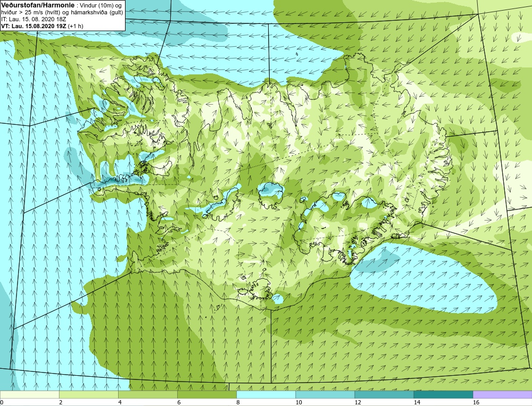
Task: Click the legend label '12'
Action: point(358,402)
